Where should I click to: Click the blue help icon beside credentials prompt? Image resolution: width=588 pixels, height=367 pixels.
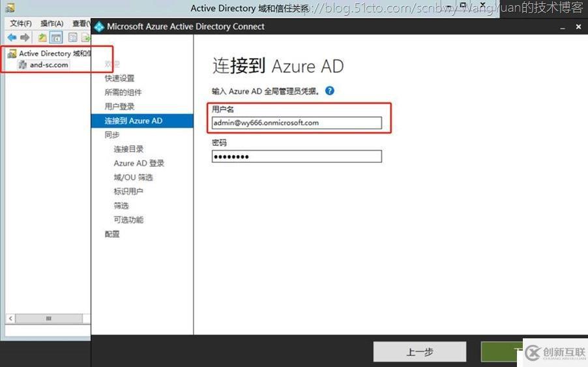330,91
